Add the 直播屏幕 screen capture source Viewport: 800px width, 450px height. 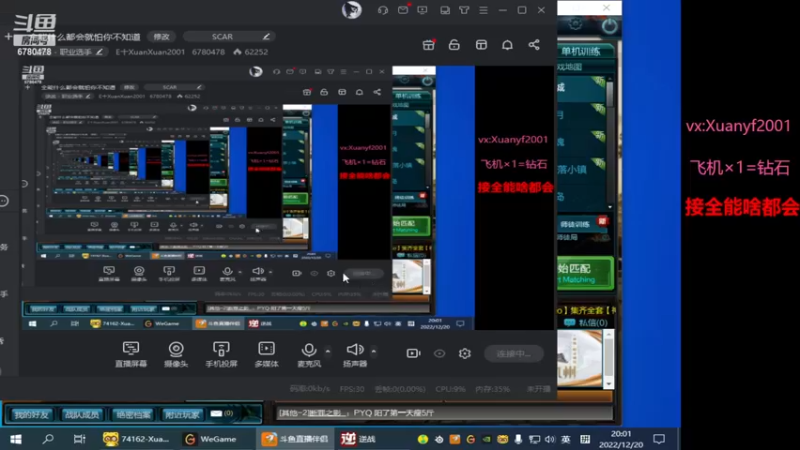click(x=131, y=354)
